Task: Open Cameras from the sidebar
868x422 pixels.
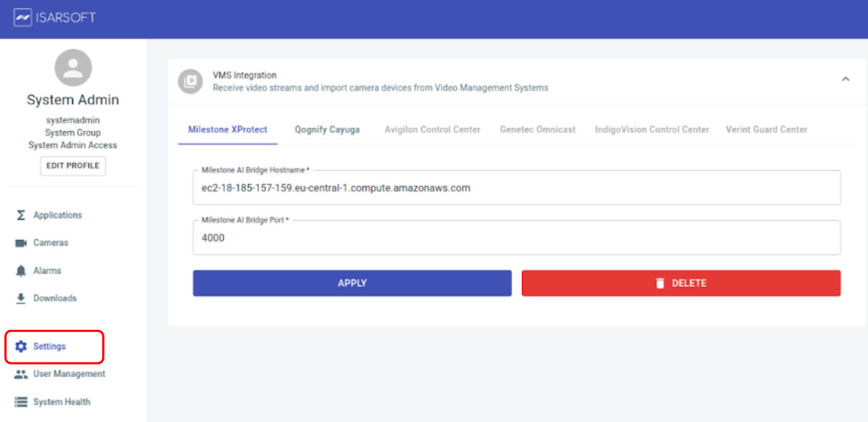Action: (51, 243)
